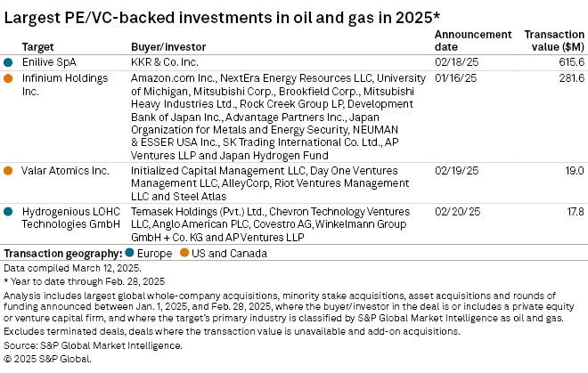Click Hydrogenious LOHC Technologies GmbH name
588x373 pixels.
[69, 218]
